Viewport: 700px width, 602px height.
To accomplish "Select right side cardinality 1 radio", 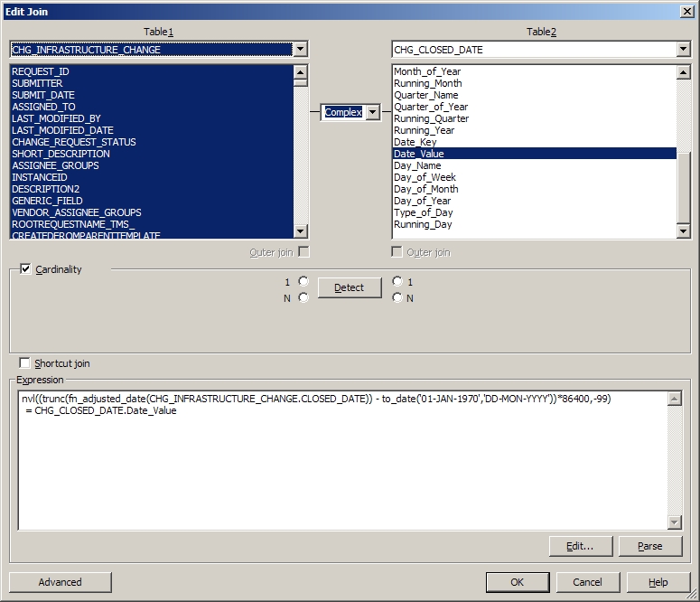I will click(x=398, y=282).
